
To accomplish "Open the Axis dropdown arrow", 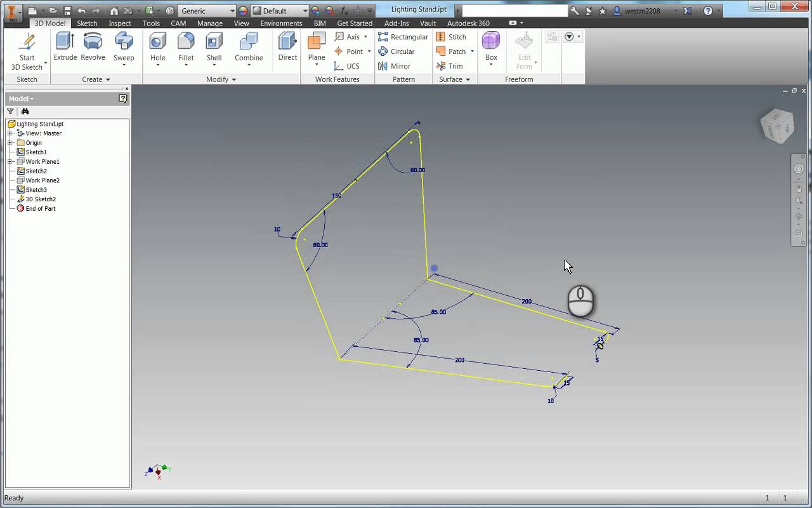I will (x=367, y=36).
